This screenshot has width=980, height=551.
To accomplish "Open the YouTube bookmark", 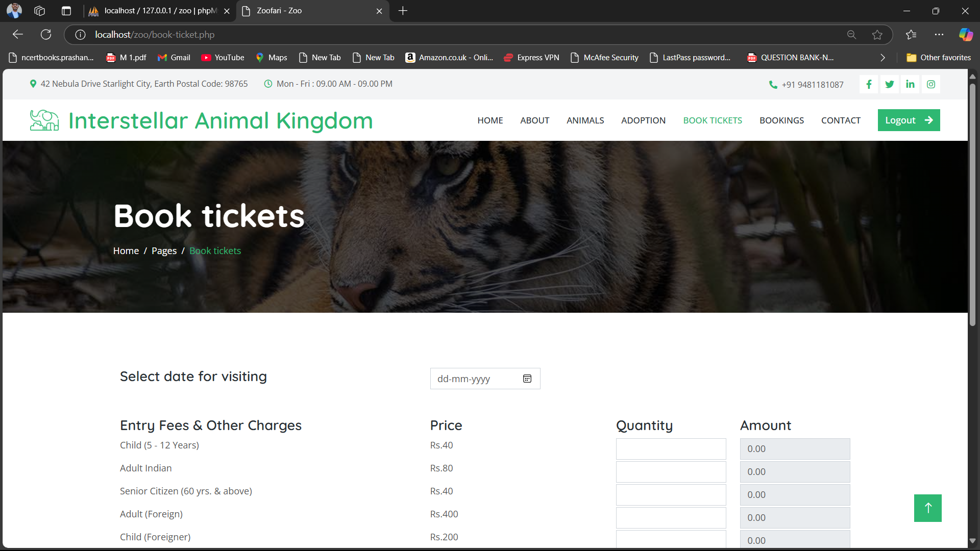I will coord(223,58).
